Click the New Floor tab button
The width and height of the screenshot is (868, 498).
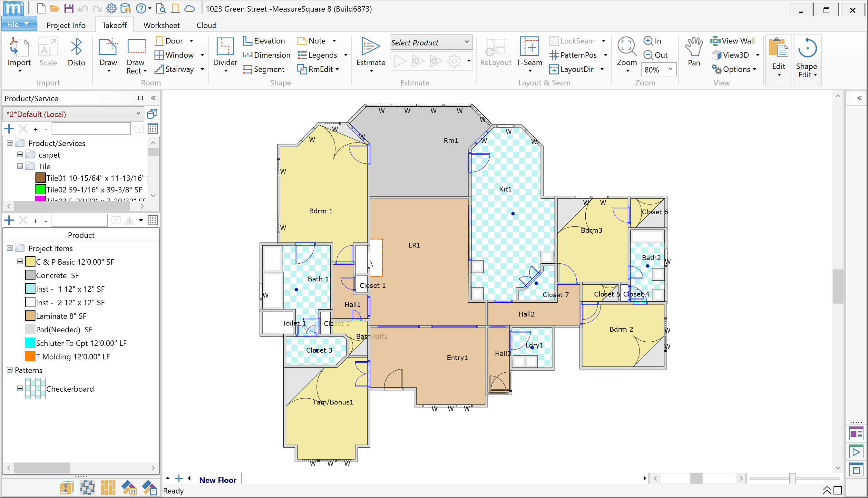[218, 480]
